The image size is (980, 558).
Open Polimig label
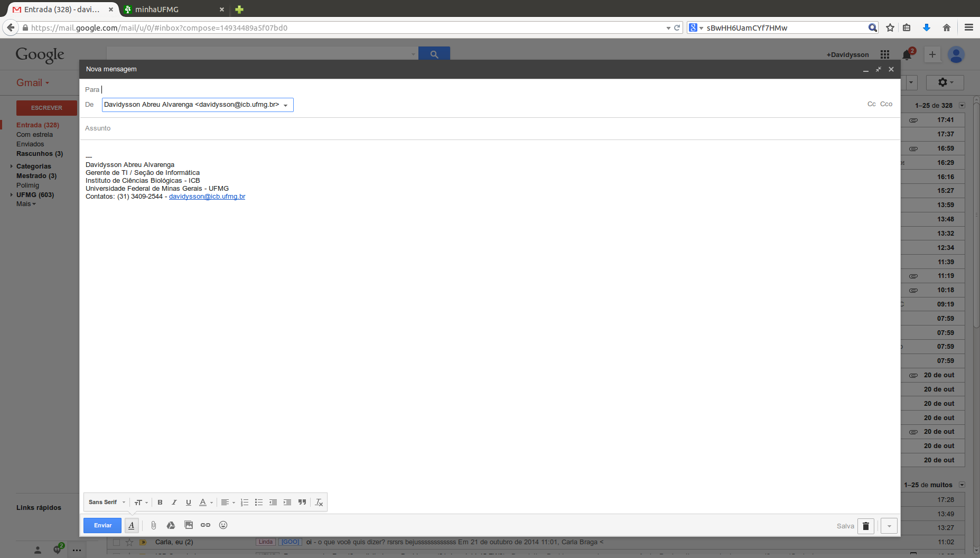pos(27,185)
